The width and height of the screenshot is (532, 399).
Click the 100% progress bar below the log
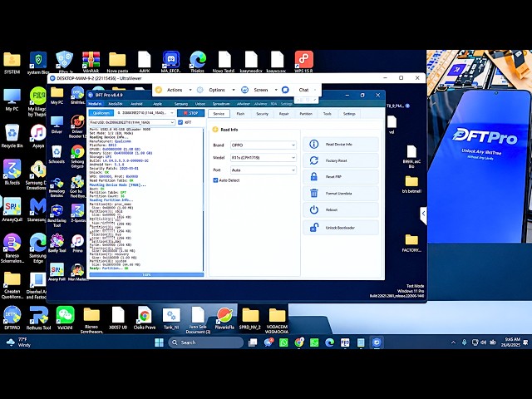tap(146, 275)
